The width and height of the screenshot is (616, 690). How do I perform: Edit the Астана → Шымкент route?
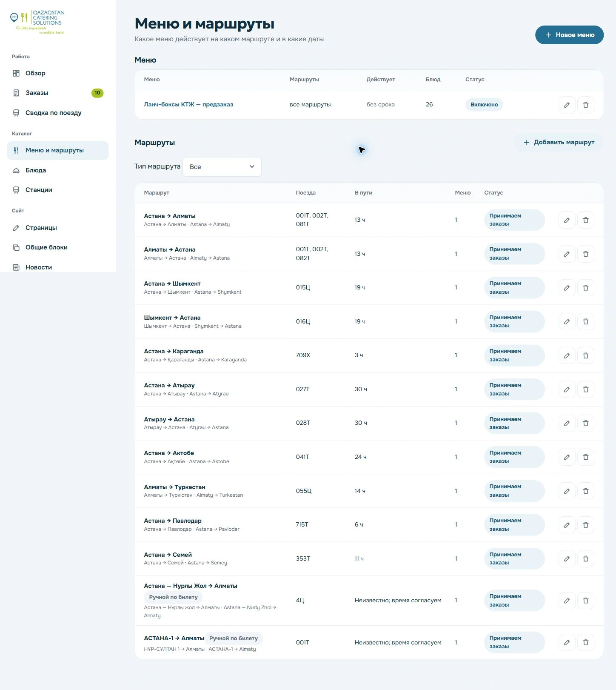tap(567, 288)
